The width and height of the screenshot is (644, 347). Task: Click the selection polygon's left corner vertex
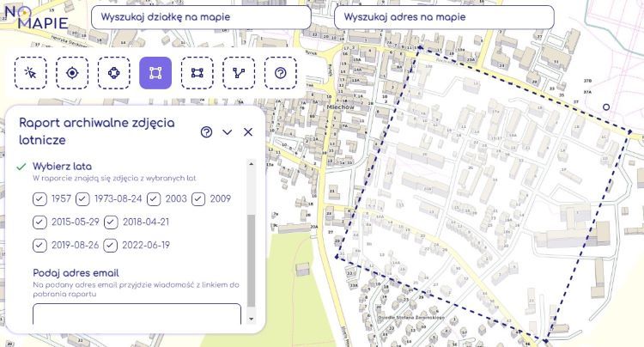point(337,257)
